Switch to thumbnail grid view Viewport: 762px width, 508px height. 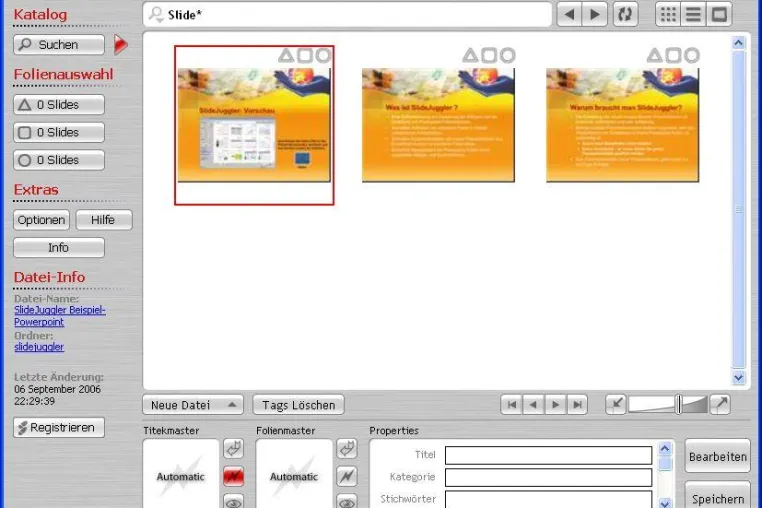point(668,15)
